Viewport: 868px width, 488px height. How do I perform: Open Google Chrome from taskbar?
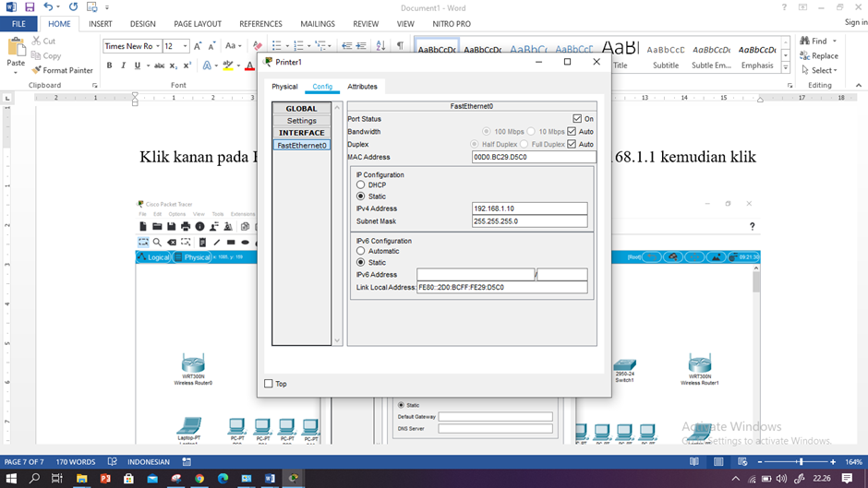(199, 478)
